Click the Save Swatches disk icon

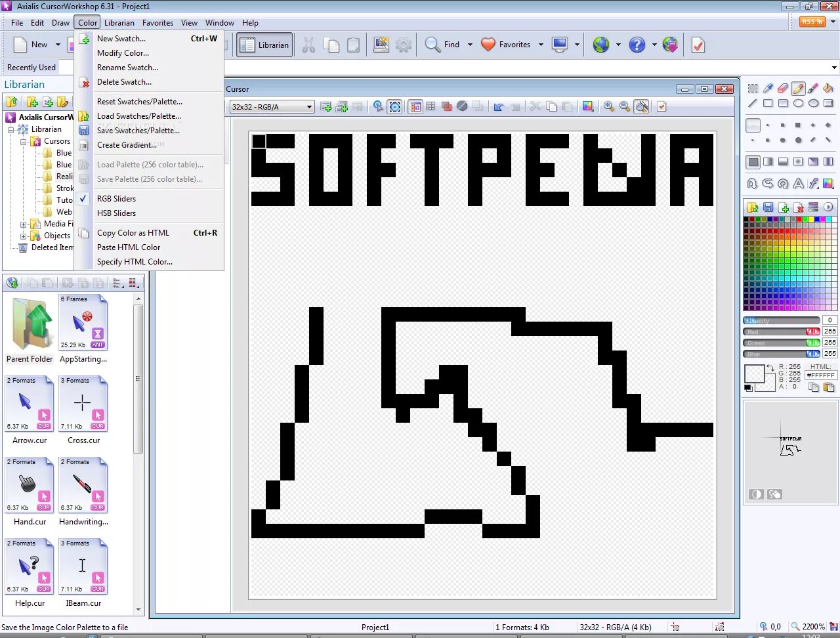pyautogui.click(x=768, y=207)
